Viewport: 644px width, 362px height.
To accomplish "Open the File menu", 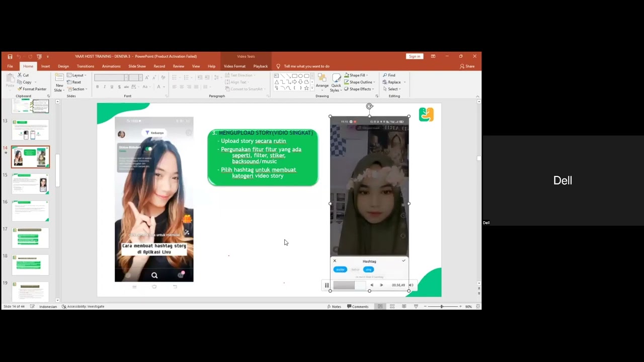I will click(10, 66).
